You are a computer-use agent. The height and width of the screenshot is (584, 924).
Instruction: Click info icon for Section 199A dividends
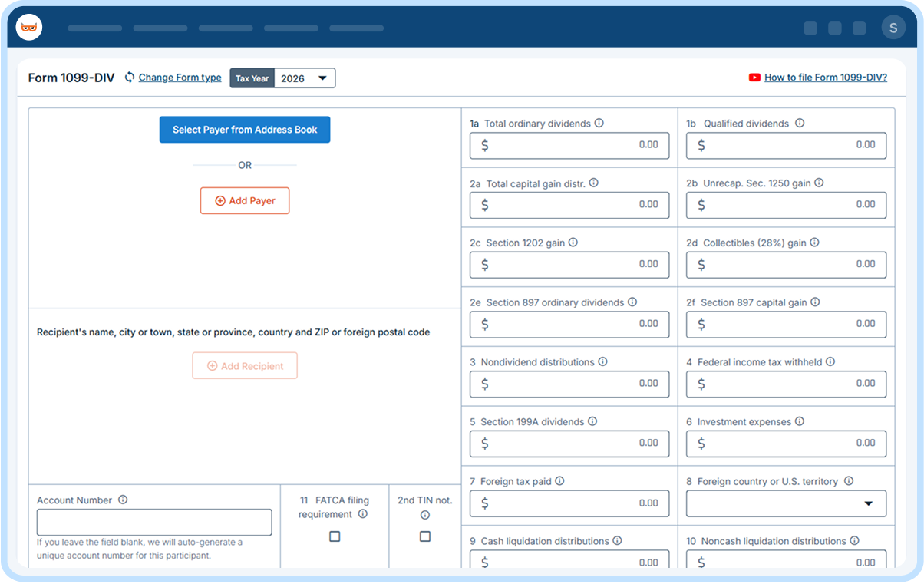[x=592, y=422]
